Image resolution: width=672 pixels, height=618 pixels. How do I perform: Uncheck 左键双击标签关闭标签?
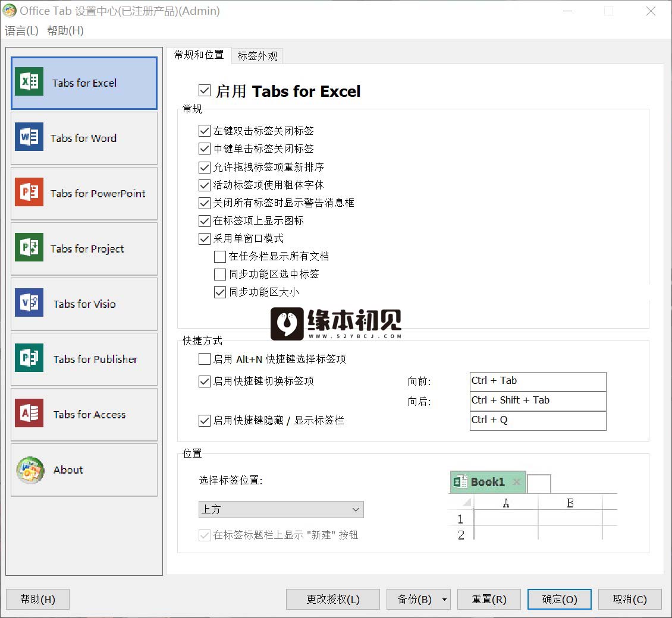205,131
